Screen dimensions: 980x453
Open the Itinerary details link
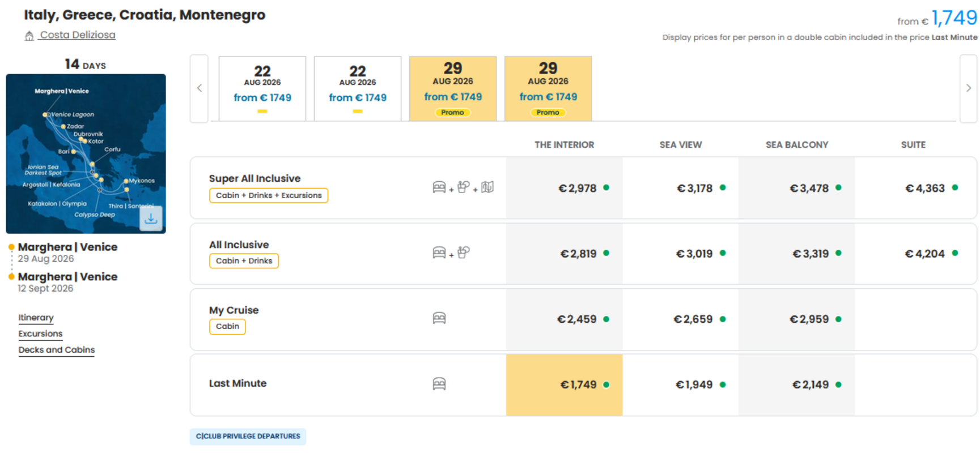point(36,318)
